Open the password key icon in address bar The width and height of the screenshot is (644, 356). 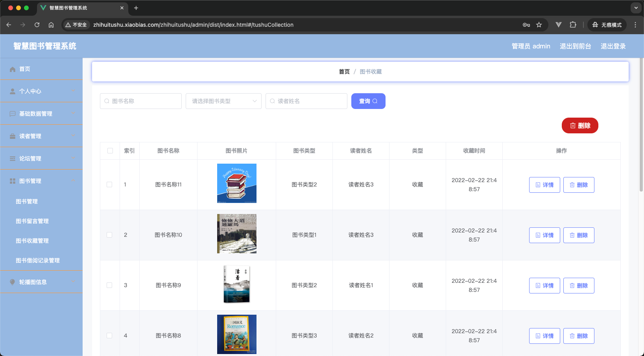pos(526,25)
